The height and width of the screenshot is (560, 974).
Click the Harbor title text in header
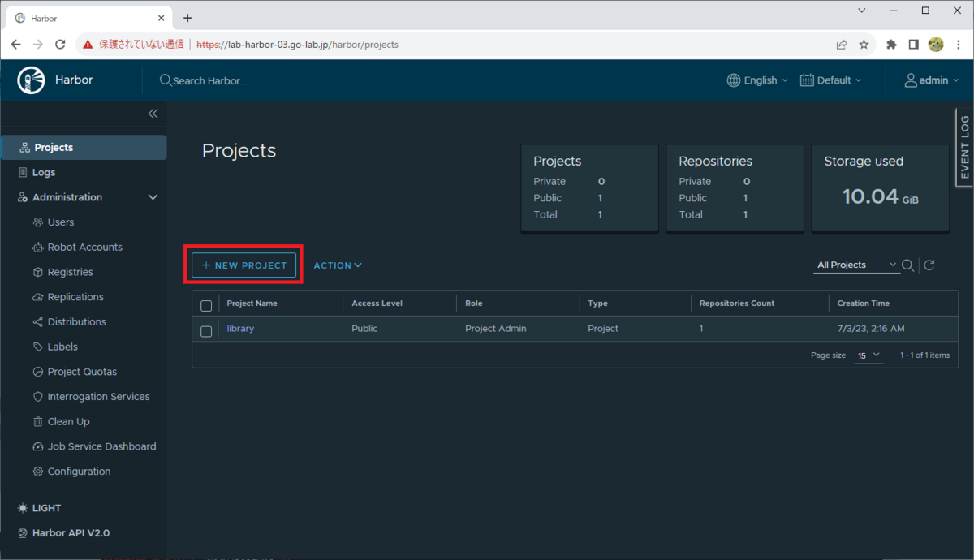(x=74, y=80)
